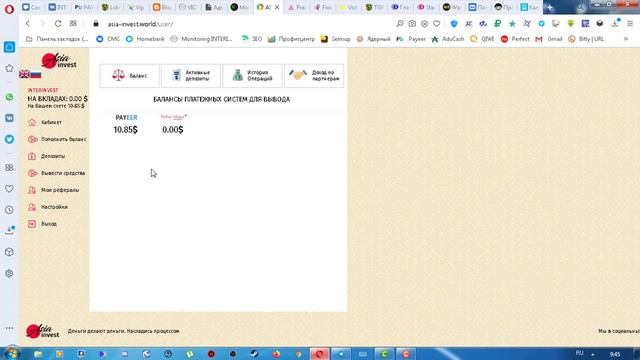Go to Кабинет in the sidebar
640x360 pixels.
(51, 122)
